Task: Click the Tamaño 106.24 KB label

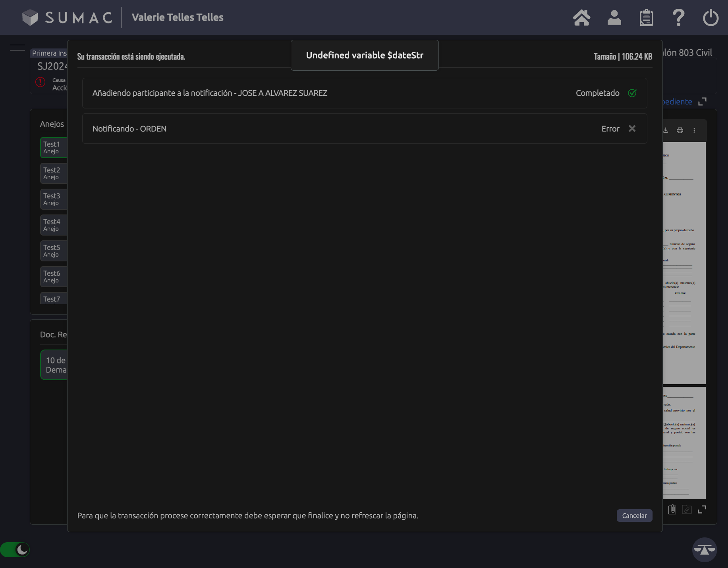Action: [x=623, y=56]
